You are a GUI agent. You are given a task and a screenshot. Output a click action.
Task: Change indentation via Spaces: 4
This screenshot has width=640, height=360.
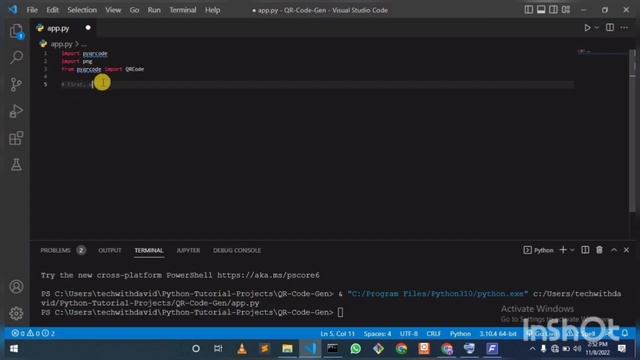pos(377,333)
